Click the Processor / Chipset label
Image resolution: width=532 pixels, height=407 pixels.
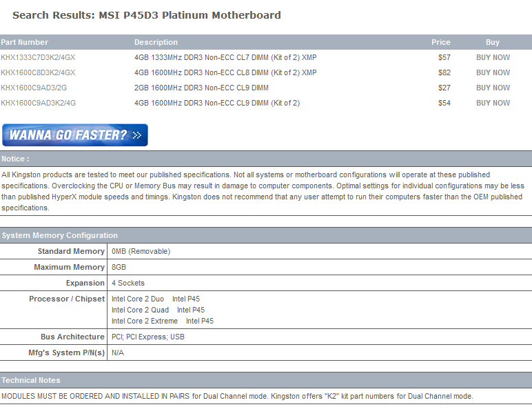67,299
